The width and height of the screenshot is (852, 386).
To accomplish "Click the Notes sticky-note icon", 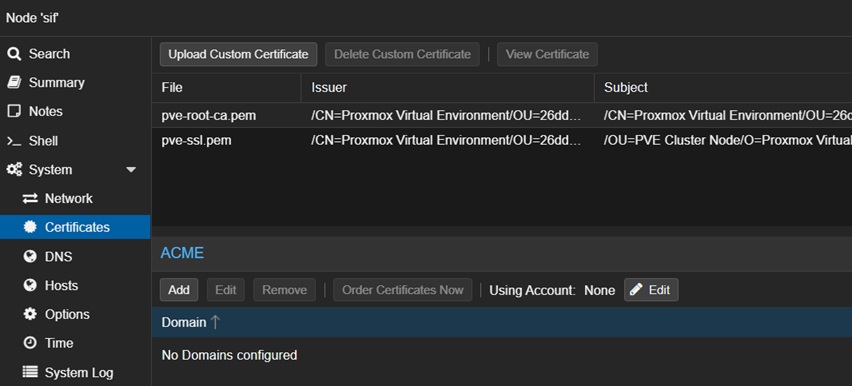I will (14, 111).
